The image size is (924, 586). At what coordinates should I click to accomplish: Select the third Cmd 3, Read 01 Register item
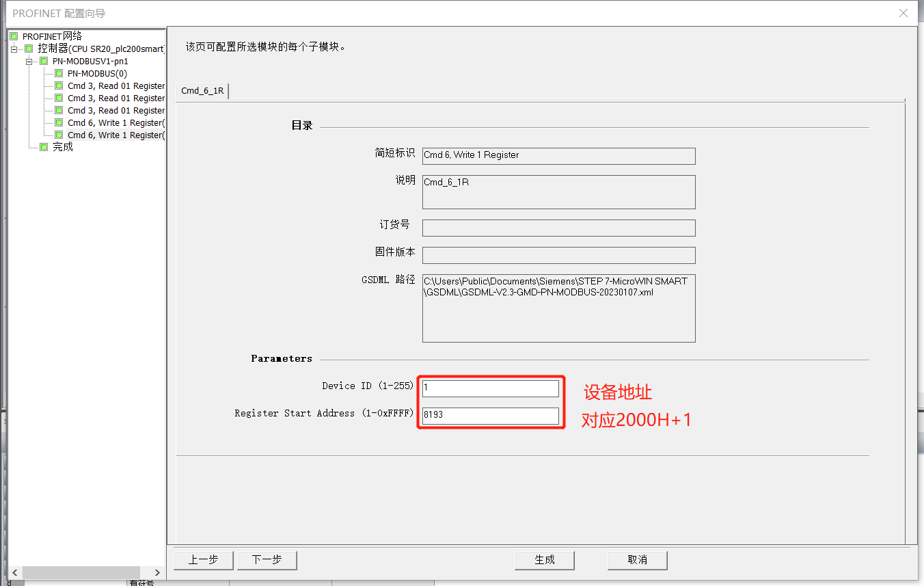(116, 110)
